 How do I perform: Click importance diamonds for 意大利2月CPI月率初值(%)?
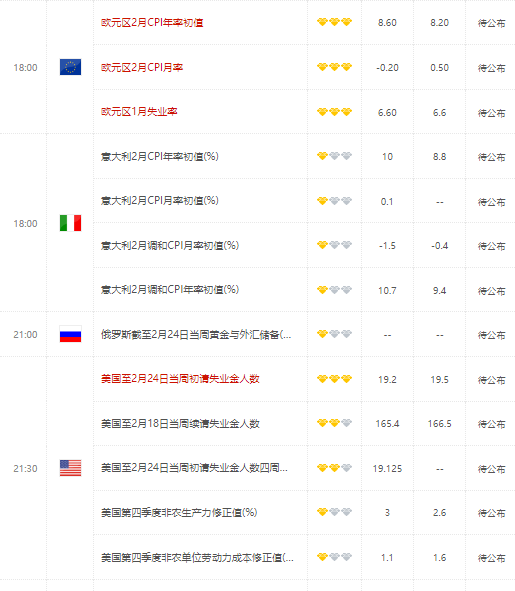pos(334,201)
